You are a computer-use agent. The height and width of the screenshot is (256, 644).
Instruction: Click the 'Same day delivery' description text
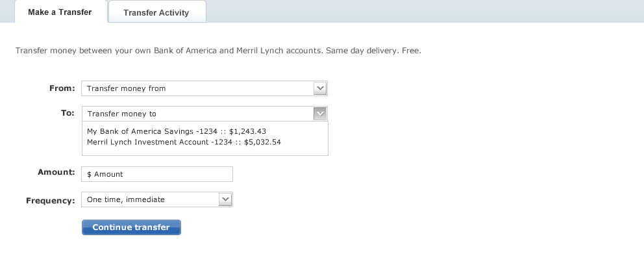[x=362, y=51]
